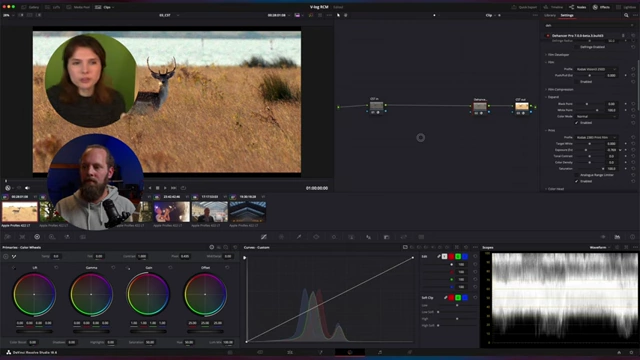640x360 pixels.
Task: Adjust the Print Exposure slider
Action: pyautogui.click(x=589, y=150)
